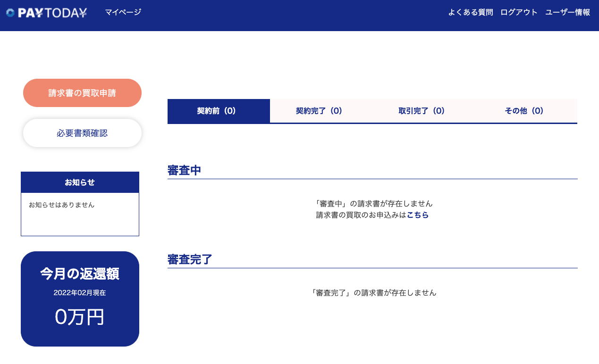Open よくある質問 from the top navigation
This screenshot has width=599, height=364.
click(470, 12)
